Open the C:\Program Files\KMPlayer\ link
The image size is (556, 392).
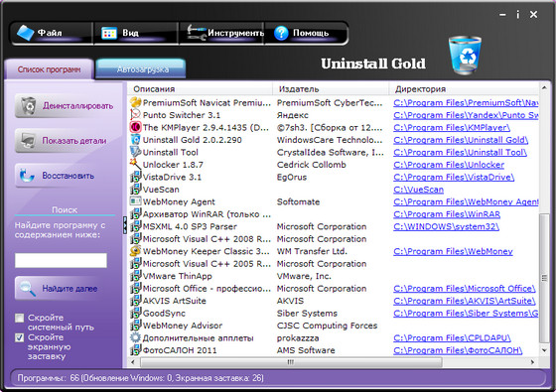point(452,128)
